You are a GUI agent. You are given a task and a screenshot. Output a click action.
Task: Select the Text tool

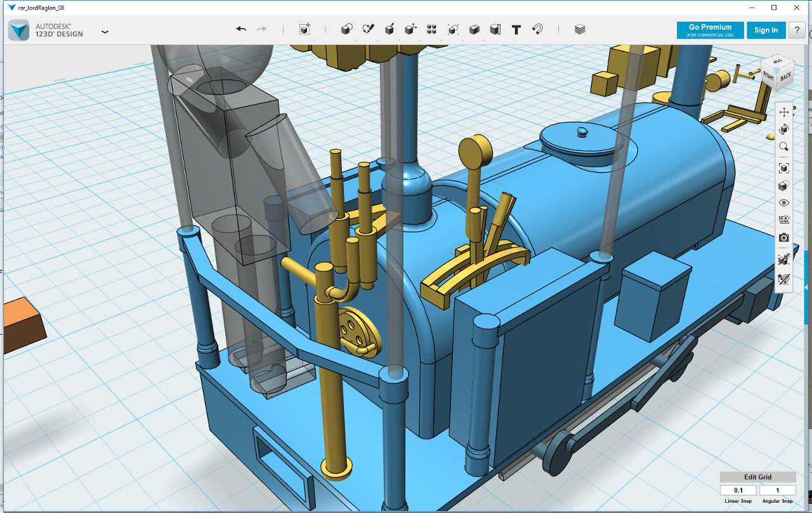point(516,29)
